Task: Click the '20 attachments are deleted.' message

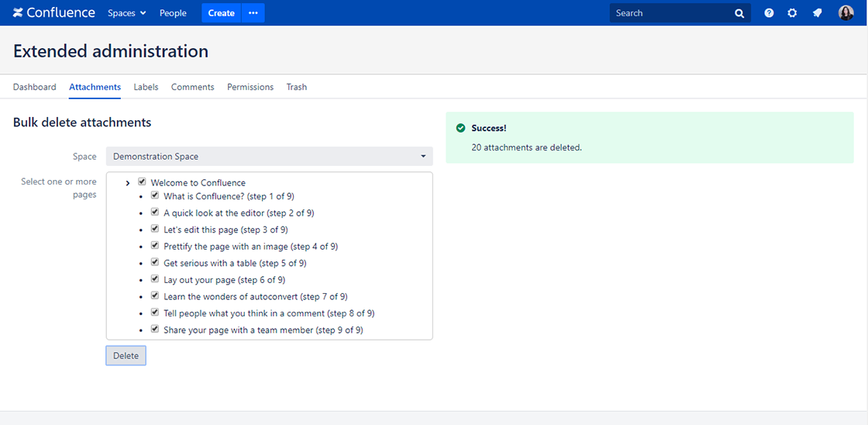Action: (526, 148)
